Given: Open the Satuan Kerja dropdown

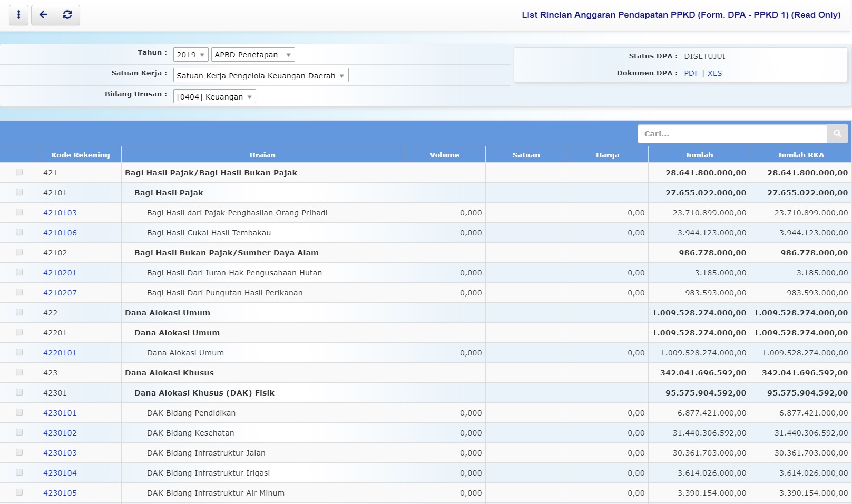Looking at the screenshot, I should [260, 76].
